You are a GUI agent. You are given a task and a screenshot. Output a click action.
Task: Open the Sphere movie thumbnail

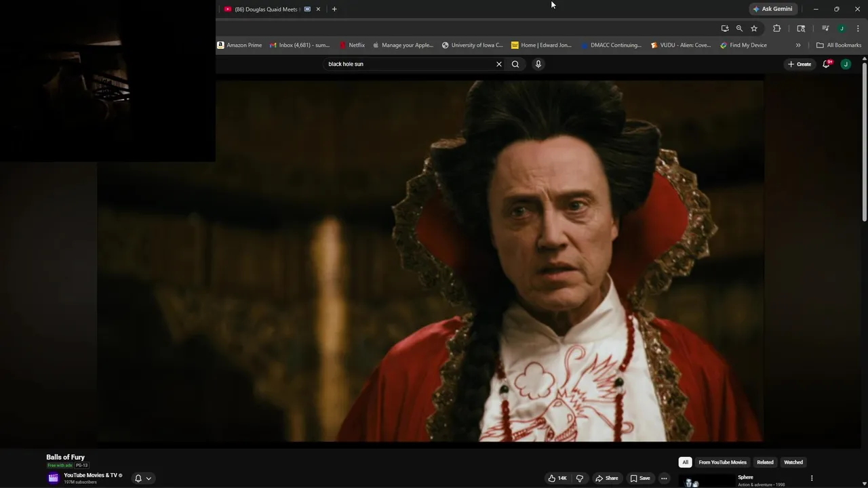pos(705,481)
